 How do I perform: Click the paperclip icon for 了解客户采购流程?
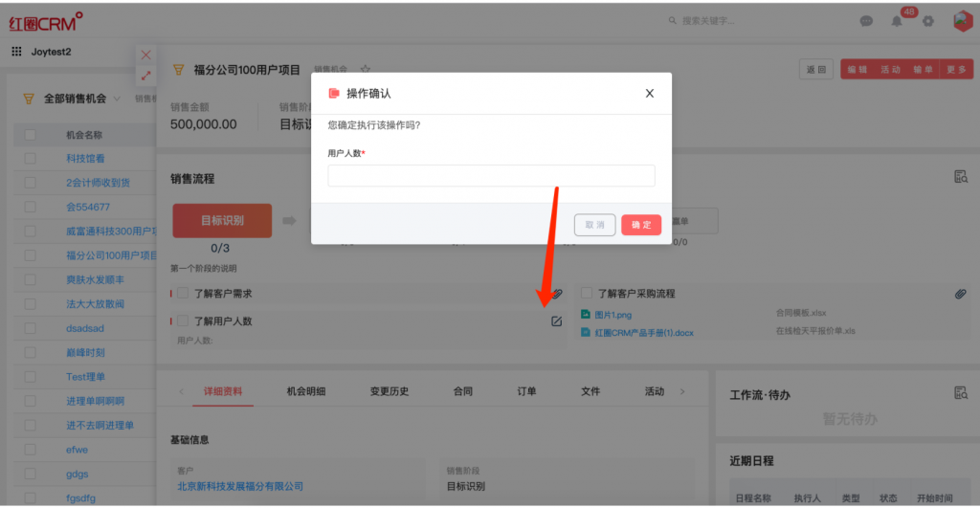pos(960,294)
